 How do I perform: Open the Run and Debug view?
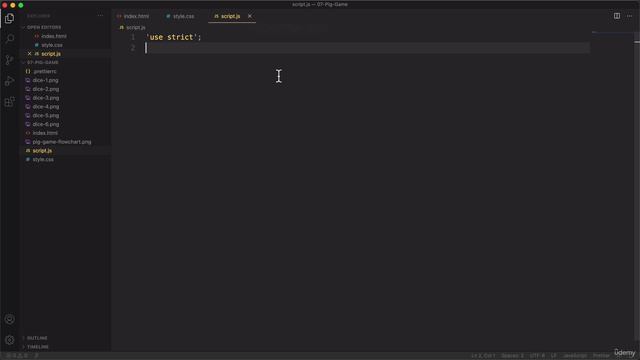click(x=9, y=81)
